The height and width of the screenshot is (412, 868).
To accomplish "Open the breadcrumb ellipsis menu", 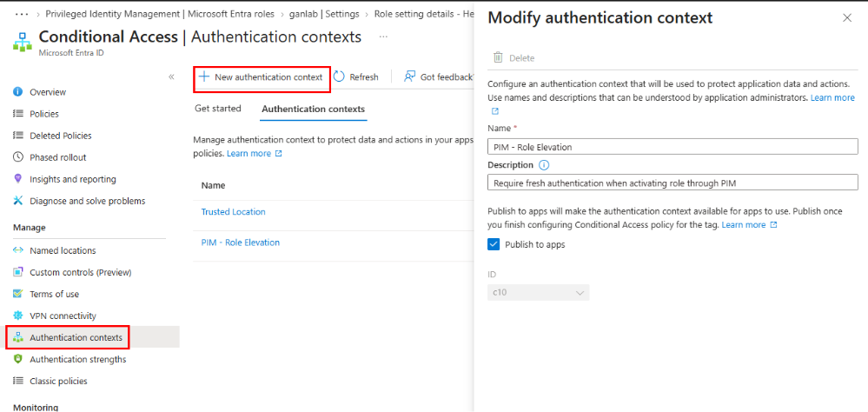I will pos(21,14).
